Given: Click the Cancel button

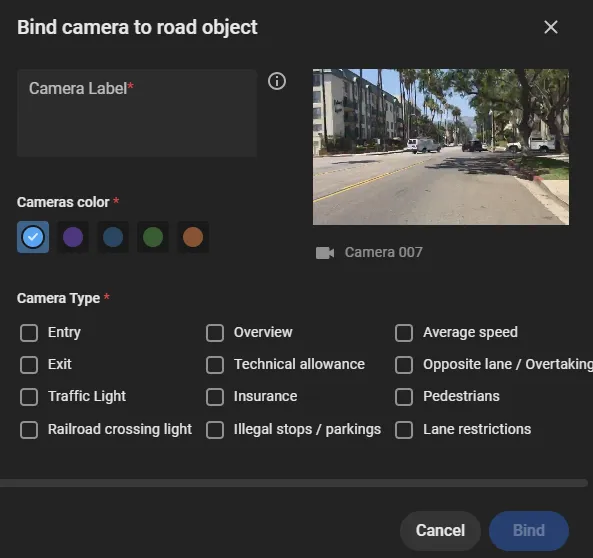Looking at the screenshot, I should coord(440,531).
